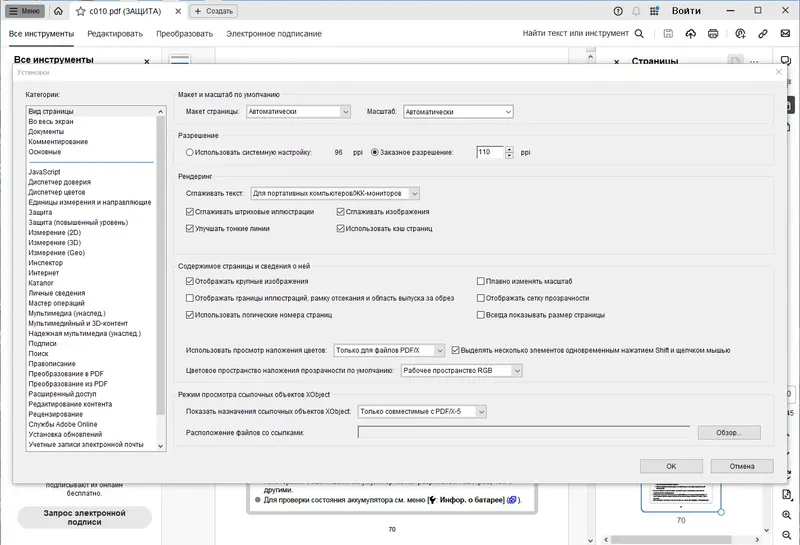This screenshot has width=800, height=545.
Task: Click the Save diskette icon
Action: pos(668,34)
